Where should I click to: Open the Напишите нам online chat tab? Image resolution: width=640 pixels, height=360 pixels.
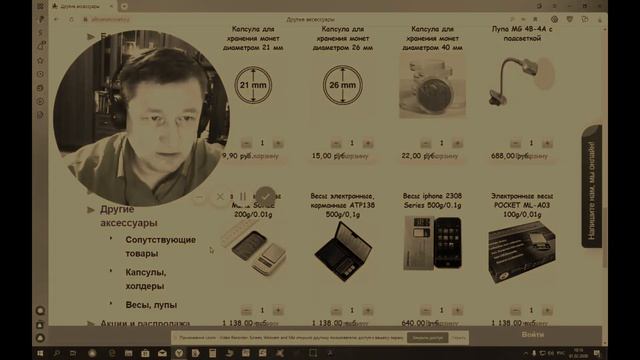tap(591, 187)
